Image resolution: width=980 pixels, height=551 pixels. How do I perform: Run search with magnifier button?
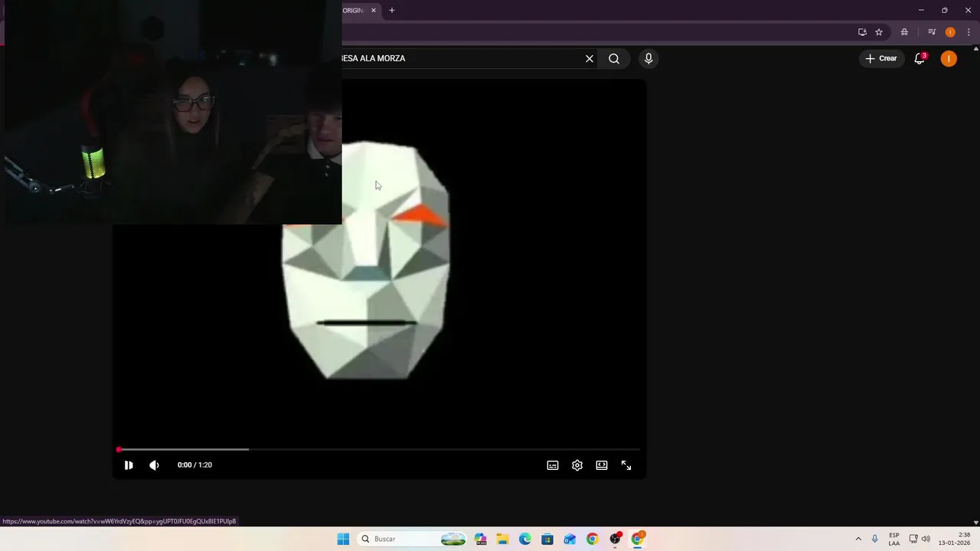point(614,58)
